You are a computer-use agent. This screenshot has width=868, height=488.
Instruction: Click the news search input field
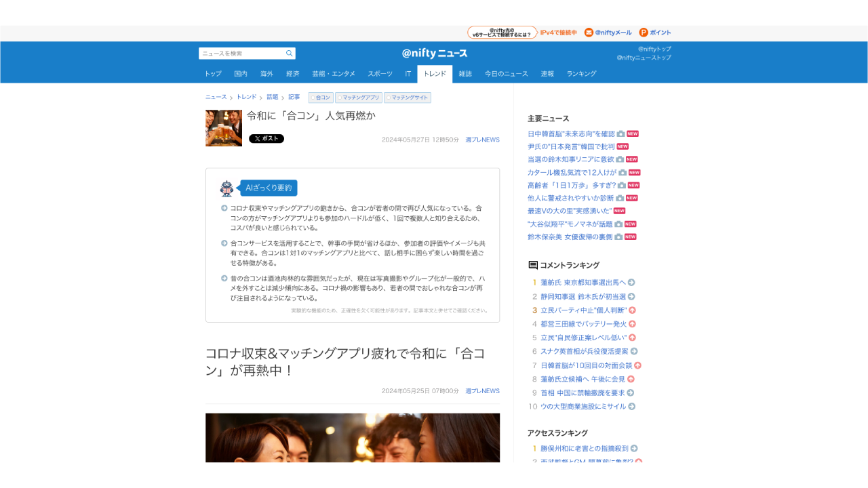click(x=242, y=54)
